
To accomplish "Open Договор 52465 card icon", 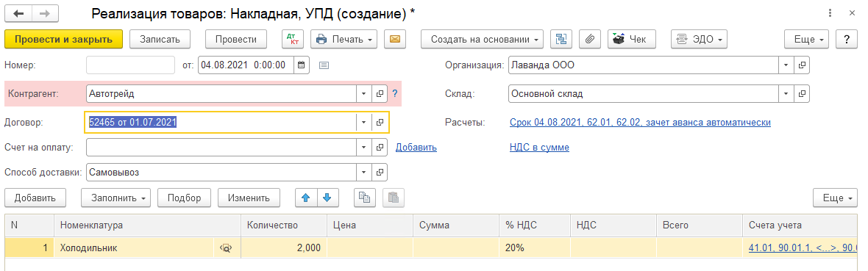I will click(380, 122).
